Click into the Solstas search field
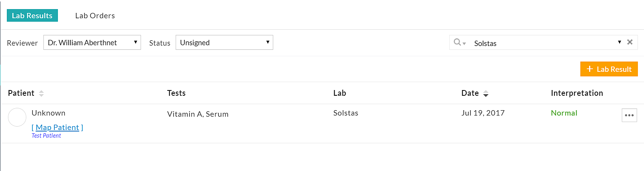 (541, 43)
